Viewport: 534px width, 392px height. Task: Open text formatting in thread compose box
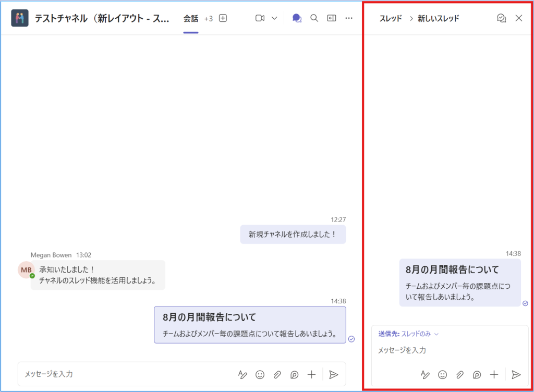click(425, 375)
